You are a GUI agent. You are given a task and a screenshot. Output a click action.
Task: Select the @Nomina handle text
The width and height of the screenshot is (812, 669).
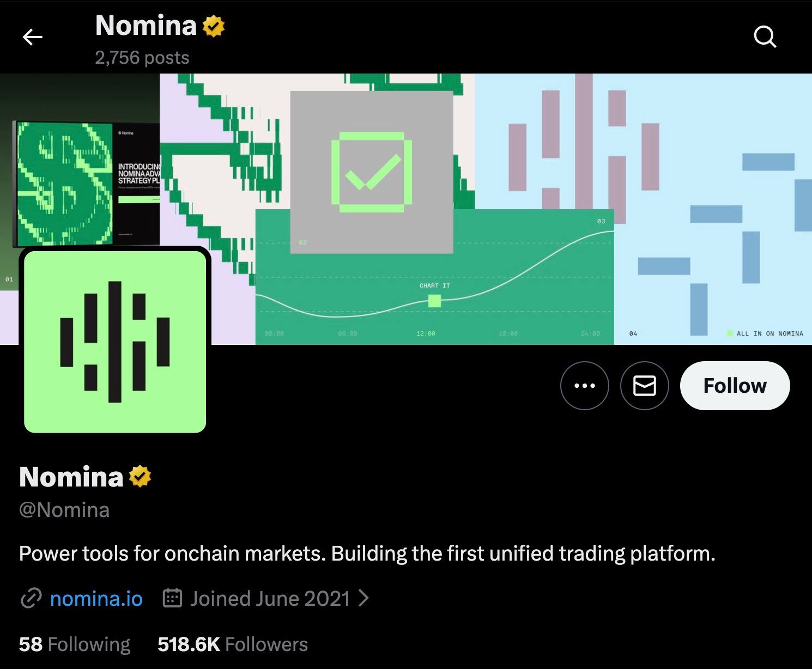pos(64,509)
